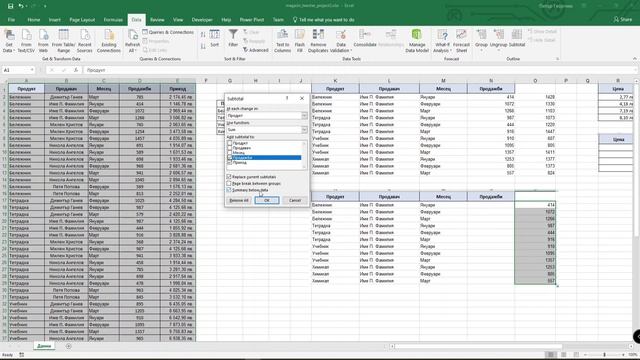Create a Forecast Sheet

[461, 41]
